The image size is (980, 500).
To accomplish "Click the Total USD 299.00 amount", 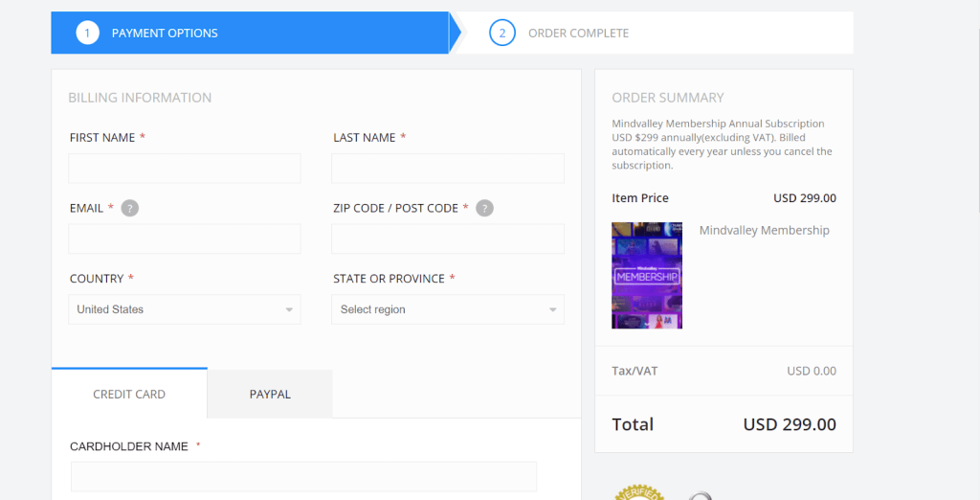I will point(790,424).
